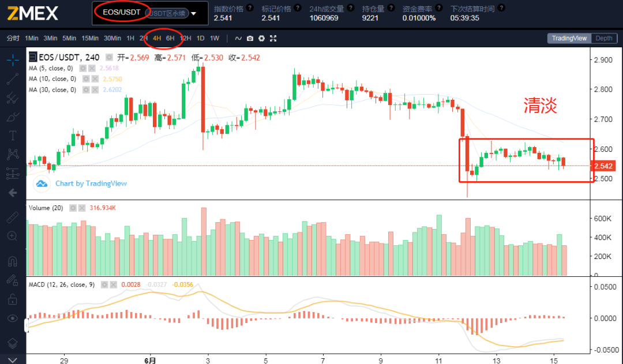This screenshot has width=623, height=364.
Task: Select the 1Min timeframe
Action: (31, 38)
